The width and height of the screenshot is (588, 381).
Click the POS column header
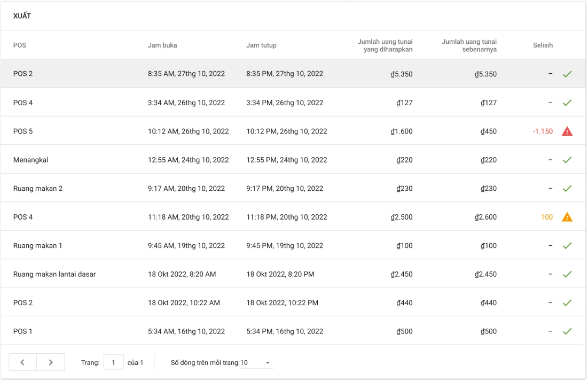pyautogui.click(x=20, y=45)
